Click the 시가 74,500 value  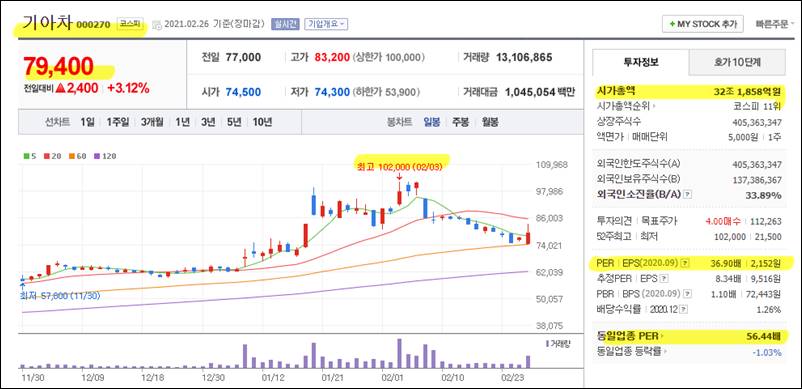[x=243, y=92]
